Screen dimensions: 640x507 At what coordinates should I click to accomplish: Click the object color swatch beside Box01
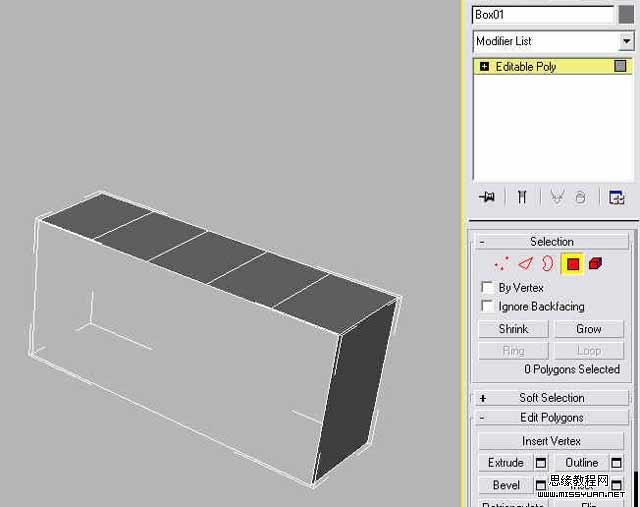coord(626,15)
